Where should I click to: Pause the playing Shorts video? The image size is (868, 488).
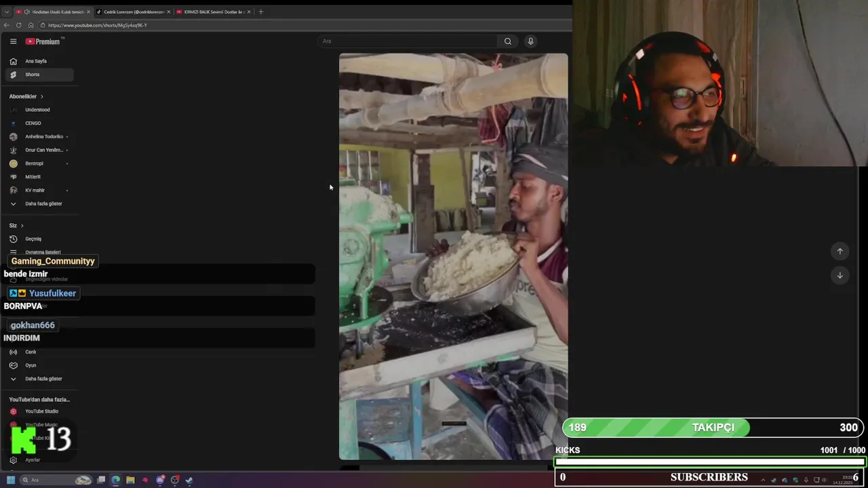453,256
